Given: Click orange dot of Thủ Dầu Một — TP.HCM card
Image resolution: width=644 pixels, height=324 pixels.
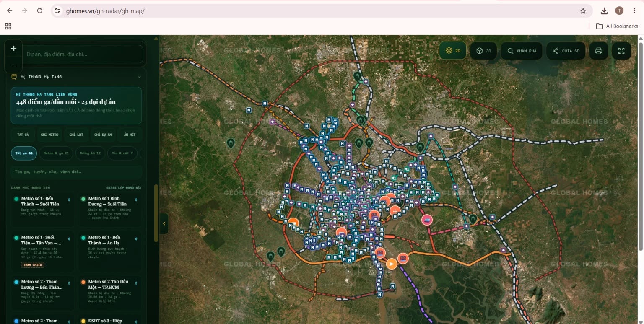Looking at the screenshot, I should [x=83, y=282].
